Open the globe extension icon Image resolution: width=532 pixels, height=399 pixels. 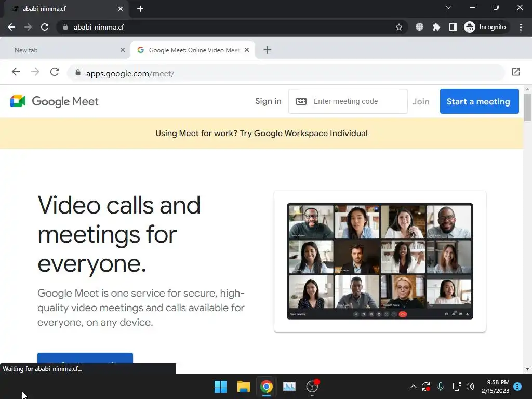click(419, 27)
